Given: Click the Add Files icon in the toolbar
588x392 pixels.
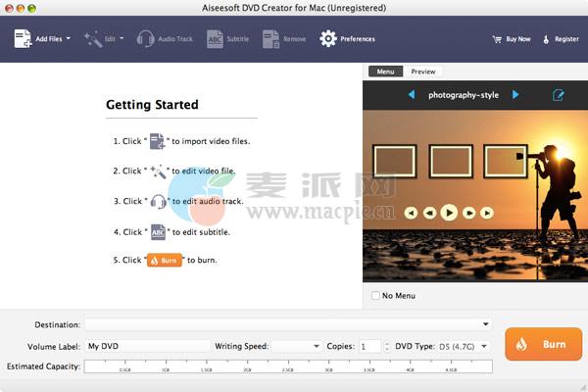Looking at the screenshot, I should point(23,38).
